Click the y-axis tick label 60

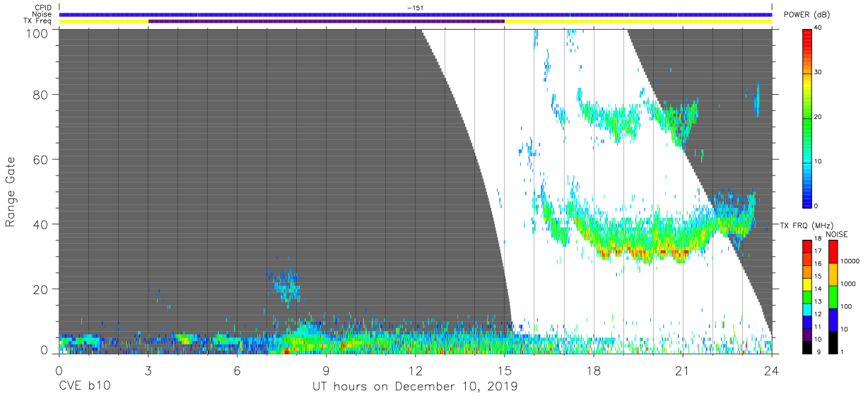pyautogui.click(x=41, y=159)
